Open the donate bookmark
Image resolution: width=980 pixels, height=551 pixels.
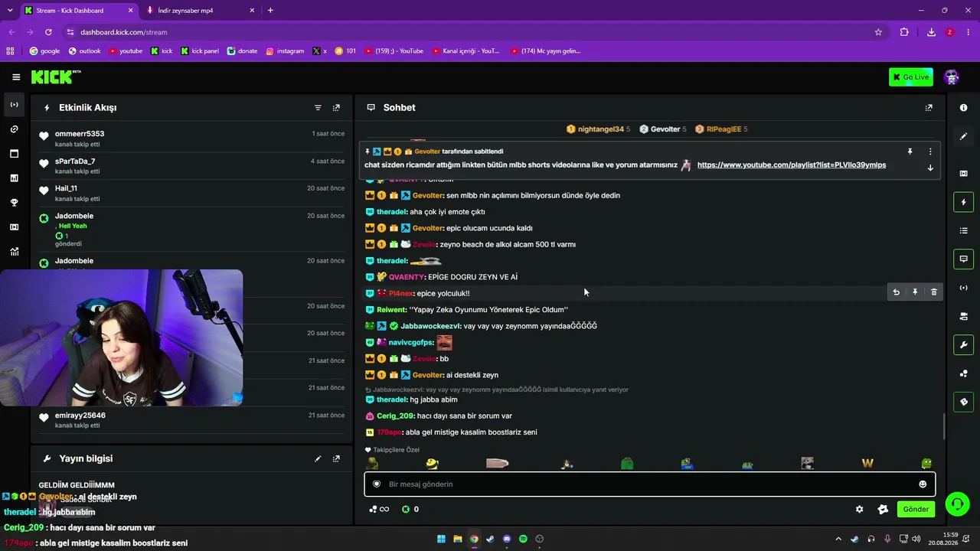(242, 51)
